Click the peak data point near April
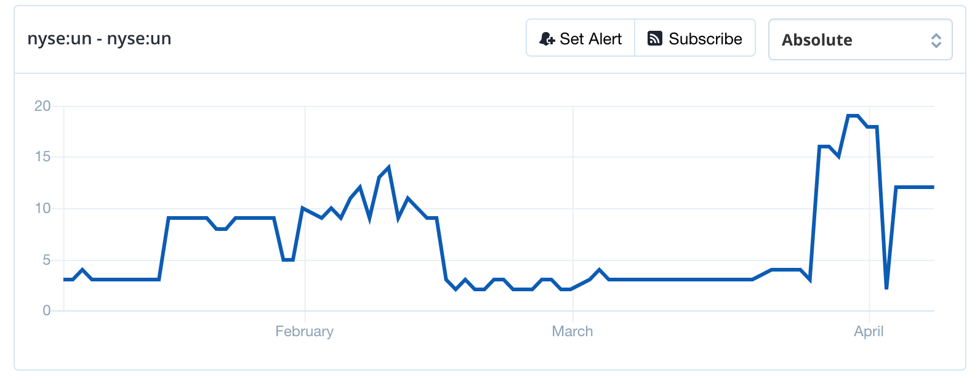980x383 pixels. click(852, 115)
